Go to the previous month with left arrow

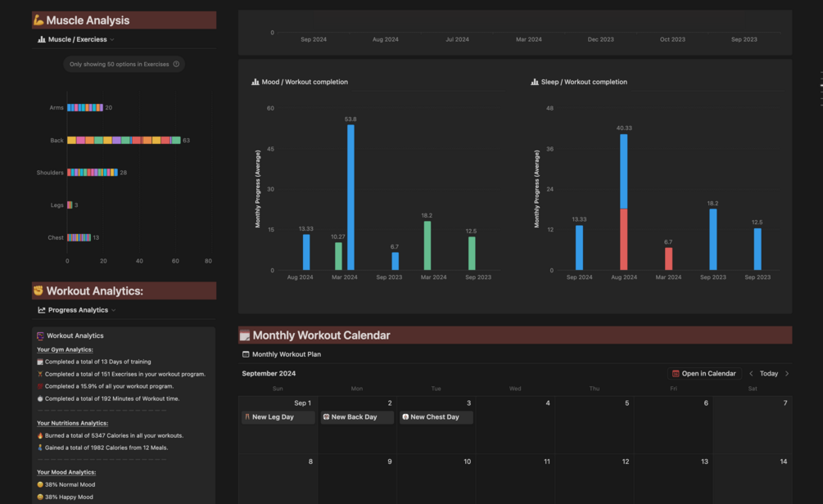pos(751,373)
